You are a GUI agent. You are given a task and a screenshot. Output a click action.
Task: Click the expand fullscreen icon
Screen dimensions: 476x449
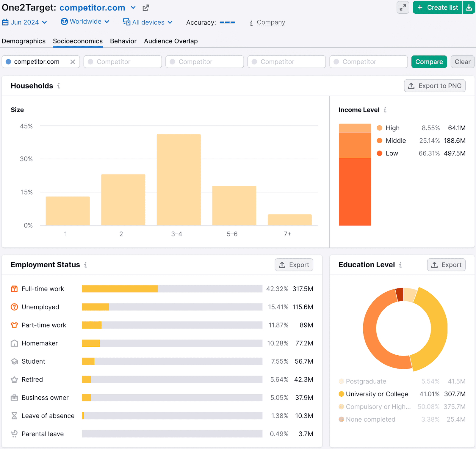coord(403,7)
